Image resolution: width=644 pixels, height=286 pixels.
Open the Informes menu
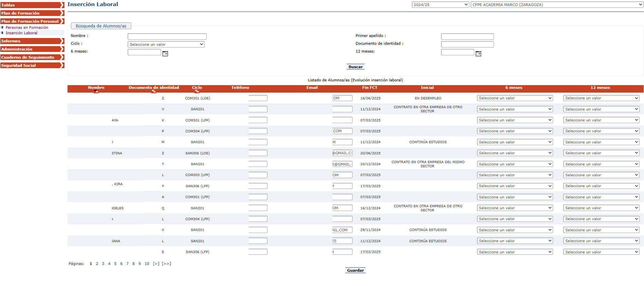(x=32, y=41)
